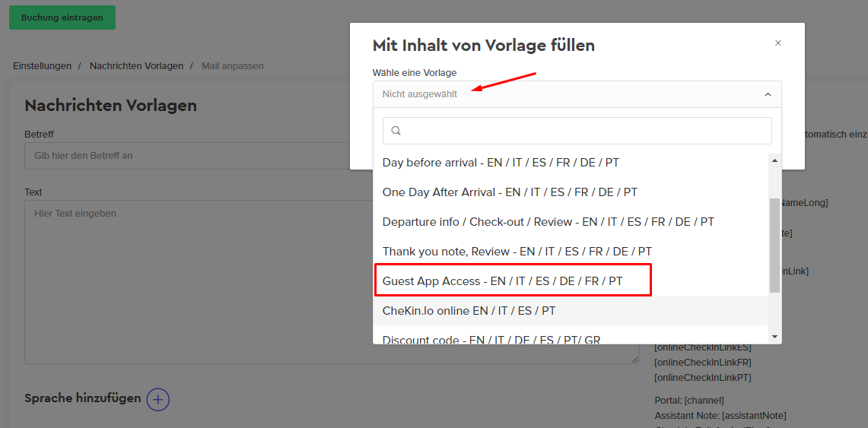Collapse the Nicht ausgewählt template dropdown

coord(577,94)
